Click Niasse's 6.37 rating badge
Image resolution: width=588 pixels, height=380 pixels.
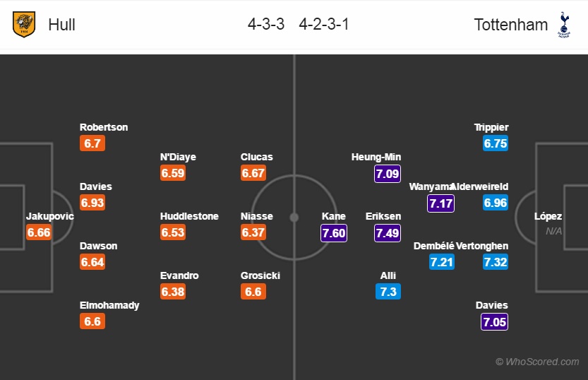click(x=253, y=232)
